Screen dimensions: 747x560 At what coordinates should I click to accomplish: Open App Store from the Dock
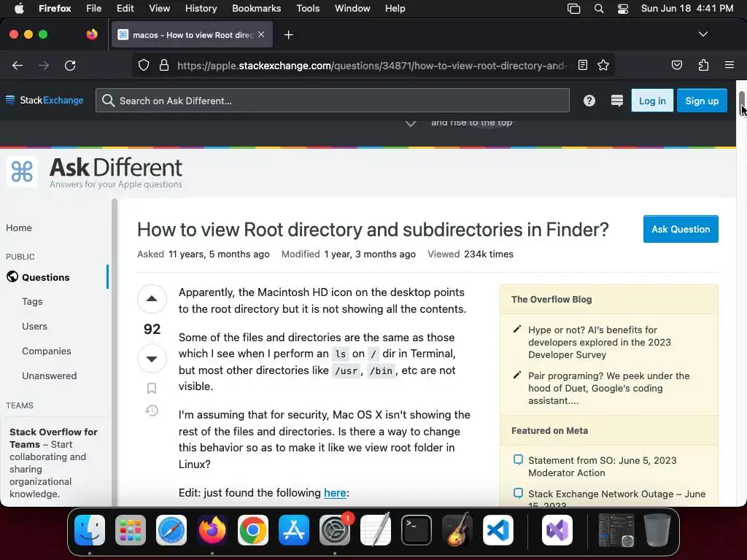(294, 530)
